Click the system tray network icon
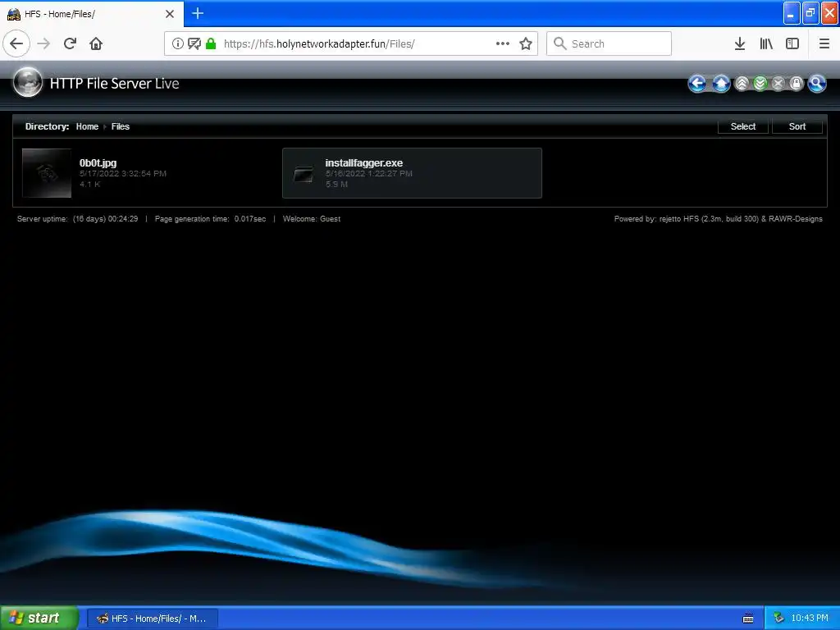The width and height of the screenshot is (840, 630). click(778, 619)
